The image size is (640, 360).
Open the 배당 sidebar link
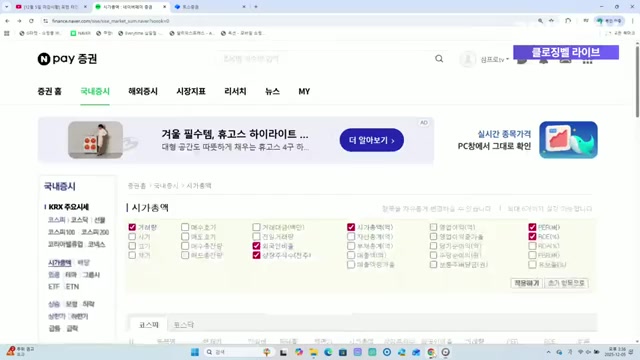[84, 262]
